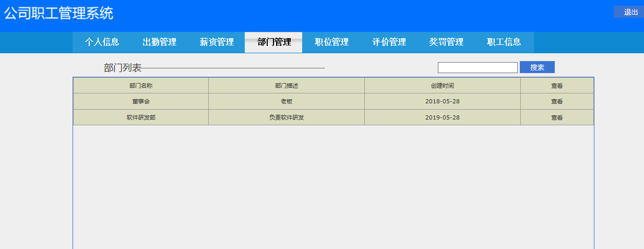
Task: Click the date 2019-05-28 cell
Action: 443,117
